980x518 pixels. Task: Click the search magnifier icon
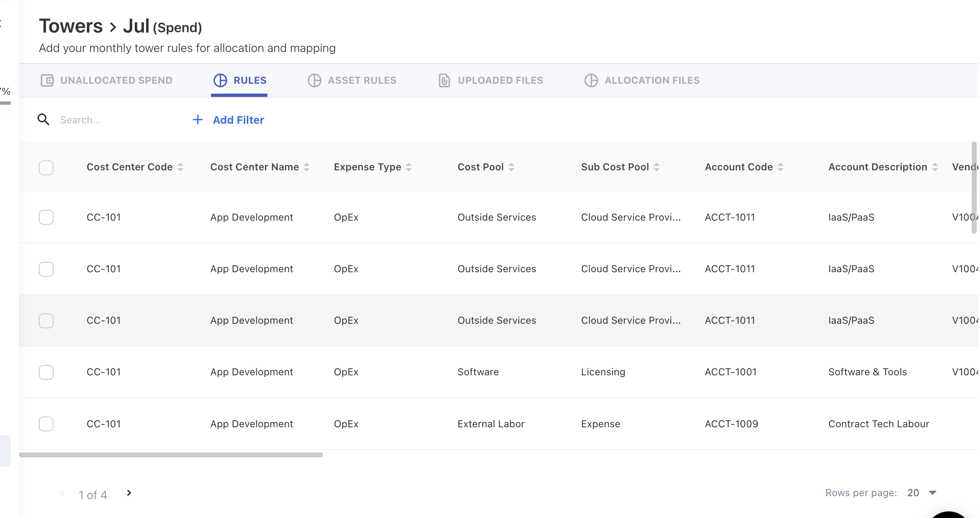[x=43, y=120]
